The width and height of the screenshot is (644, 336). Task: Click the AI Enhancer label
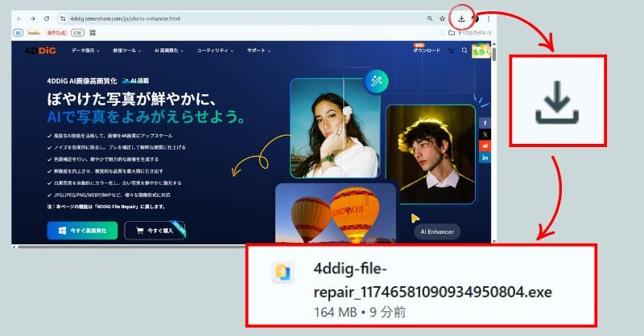click(437, 232)
